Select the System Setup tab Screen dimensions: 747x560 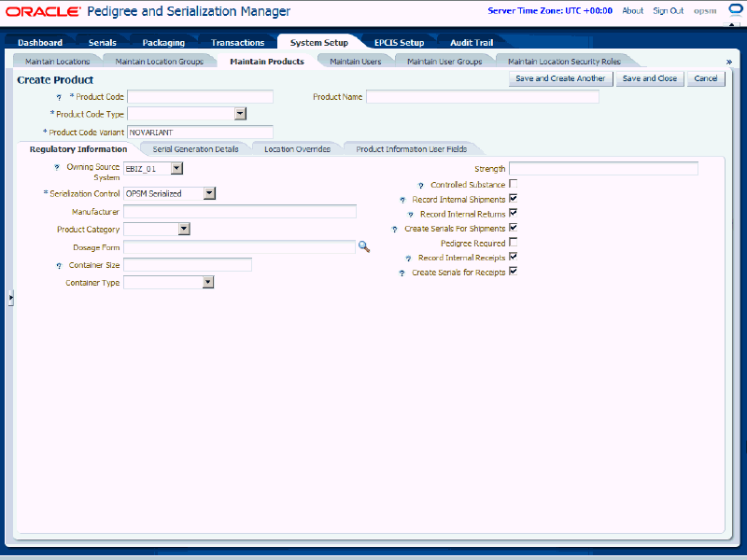[x=319, y=43]
